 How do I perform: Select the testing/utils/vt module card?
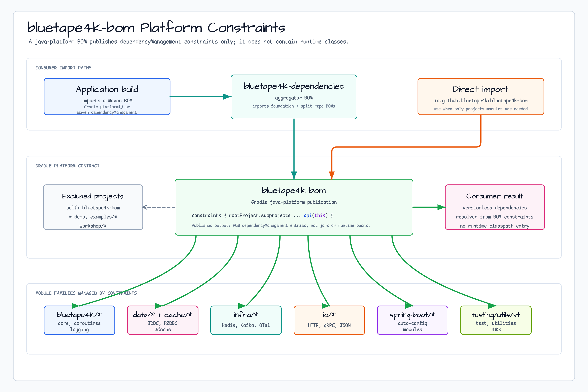496,320
